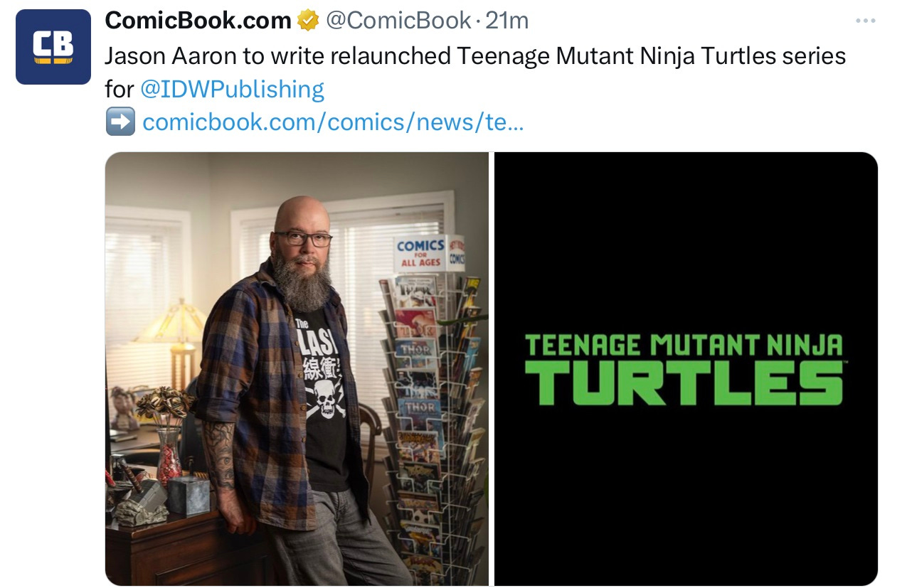Follow the comicbook.com/comics/news article link
This screenshot has height=588, width=907.
(x=333, y=122)
